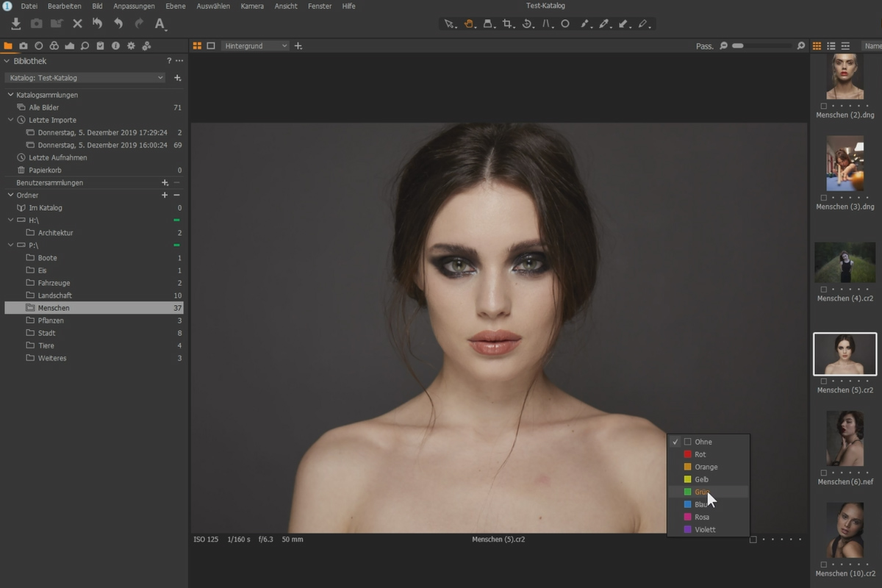Click the minus button in Ordner header
882x588 pixels.
coord(176,196)
